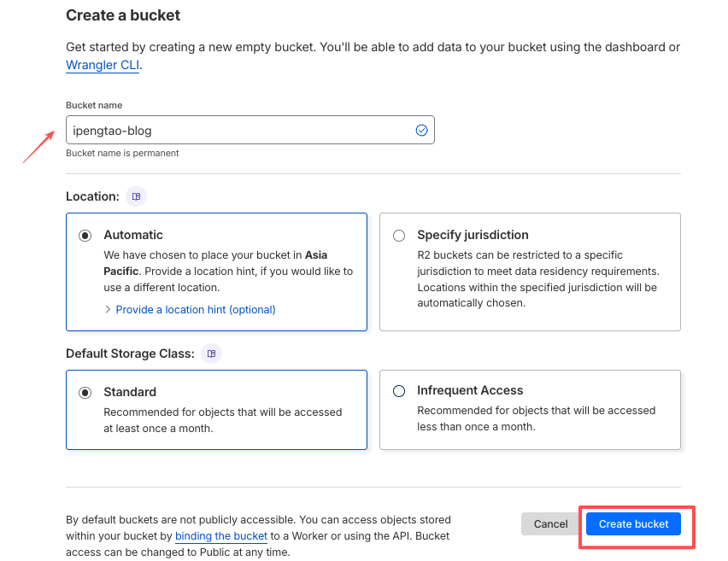Click the red arrow annotation pointing at the field
Viewport: 728px width, 561px height.
[39, 144]
